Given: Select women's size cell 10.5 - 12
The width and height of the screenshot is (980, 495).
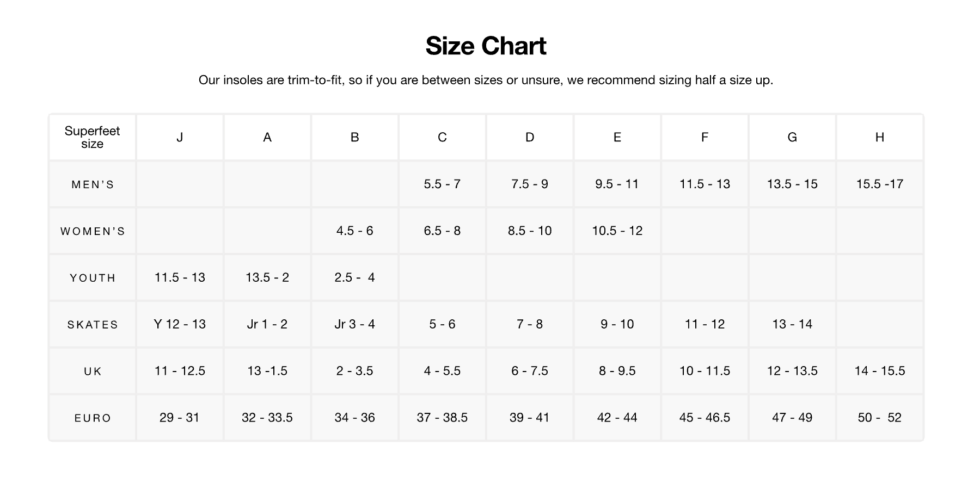Looking at the screenshot, I should click(617, 231).
